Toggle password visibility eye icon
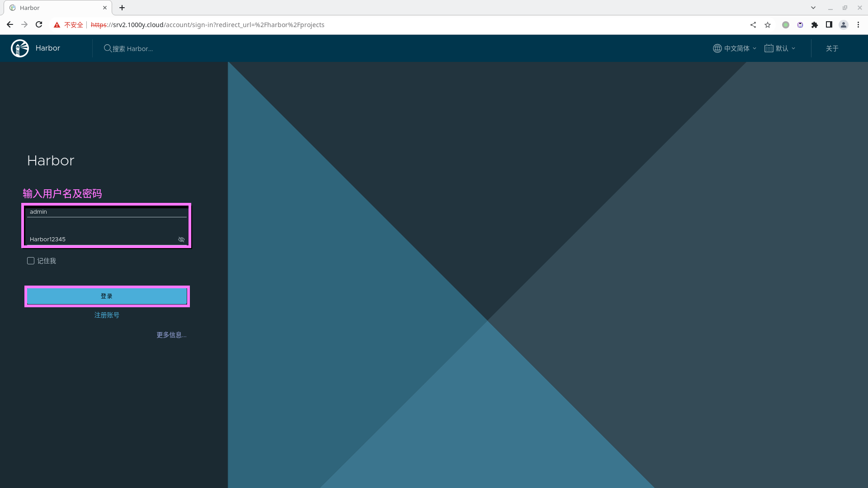The height and width of the screenshot is (488, 868). (x=181, y=239)
